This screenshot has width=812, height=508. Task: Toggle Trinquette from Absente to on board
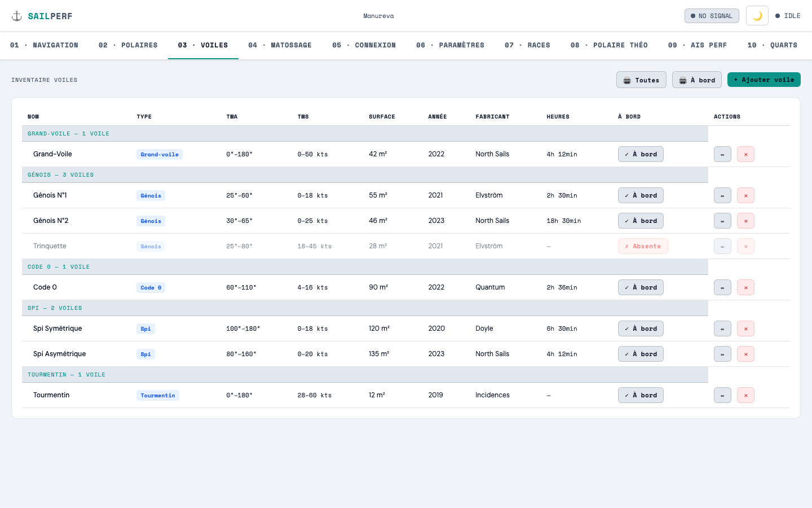[x=643, y=246]
